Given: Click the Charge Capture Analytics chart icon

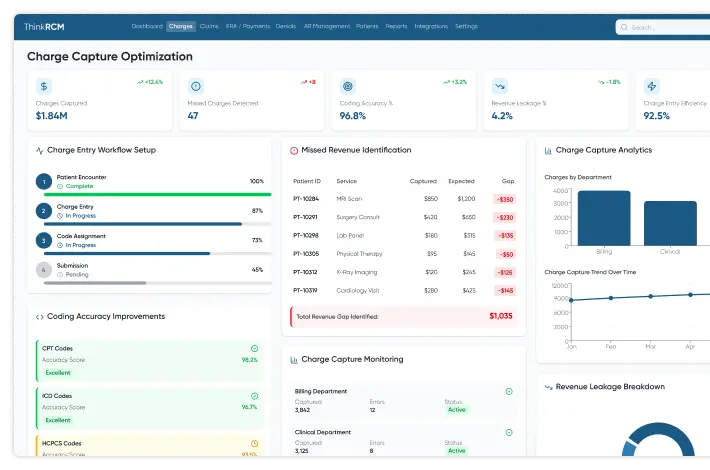Looking at the screenshot, I should click(x=548, y=151).
